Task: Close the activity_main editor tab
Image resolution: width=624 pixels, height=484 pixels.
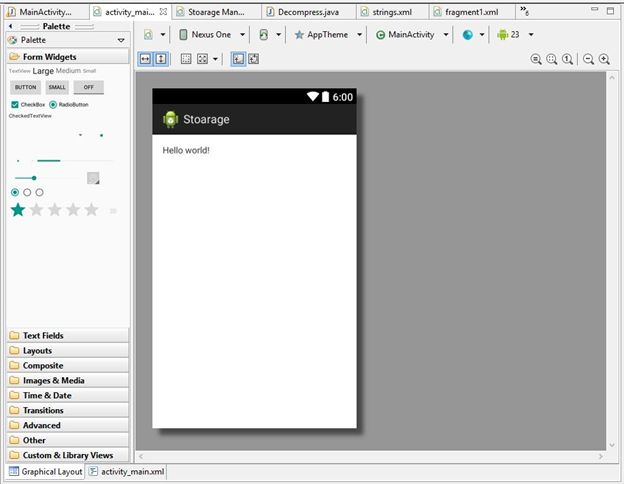Action: tap(163, 12)
